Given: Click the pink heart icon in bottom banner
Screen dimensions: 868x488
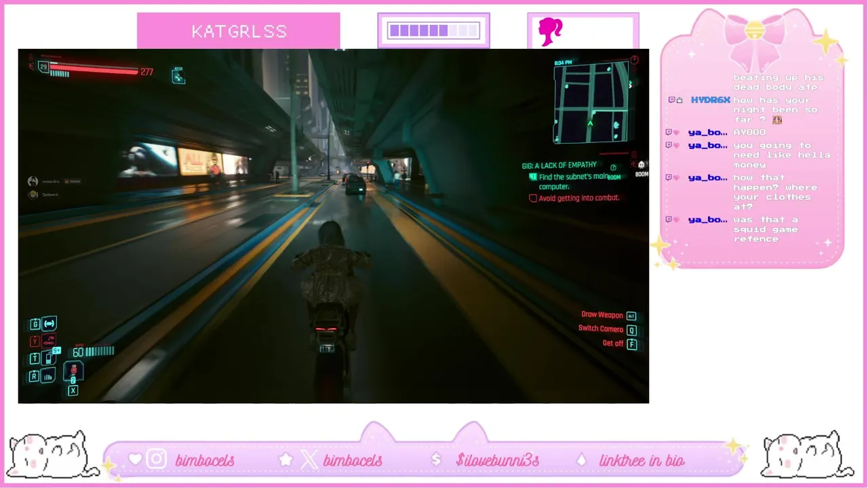Looking at the screenshot, I should (x=136, y=460).
